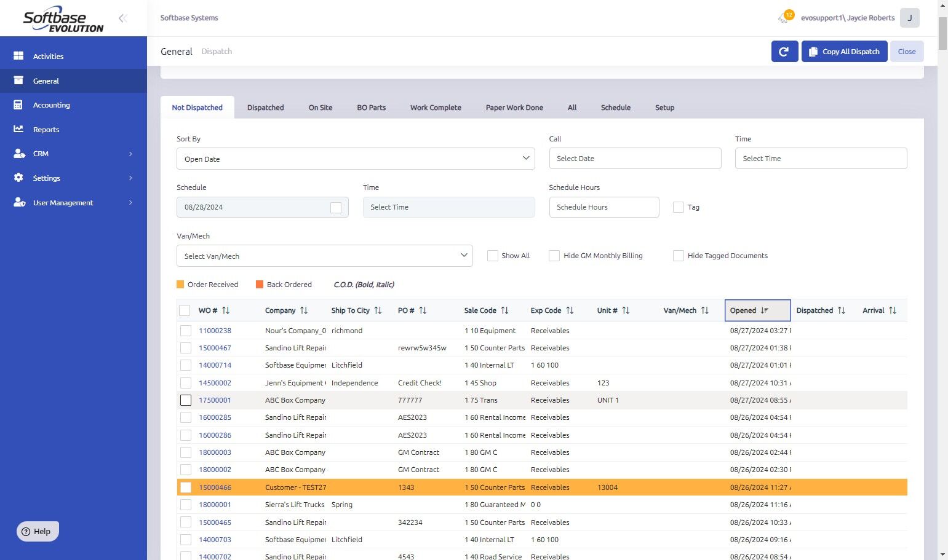
Task: Click the orange Order Received legend swatch
Action: tap(180, 285)
